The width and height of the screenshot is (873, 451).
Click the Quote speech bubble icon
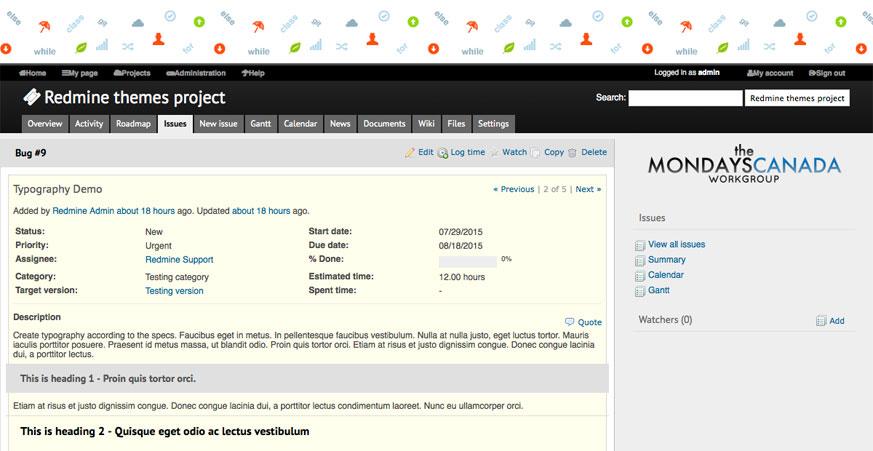coord(570,322)
